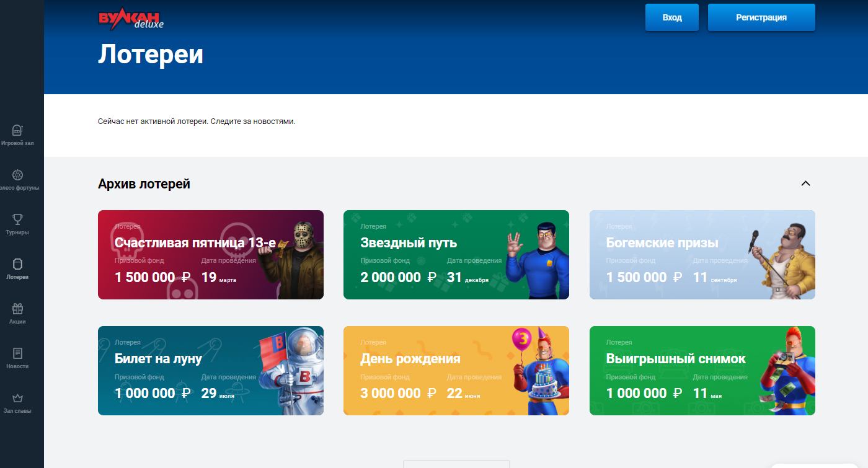Click the Vulkan Deluxe logo
The height and width of the screenshot is (468, 868).
[131, 19]
